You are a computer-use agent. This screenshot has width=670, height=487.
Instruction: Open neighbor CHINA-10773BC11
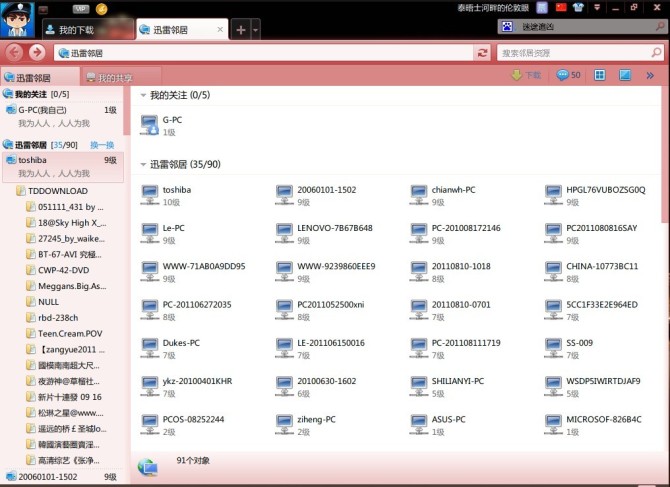pyautogui.click(x=591, y=272)
